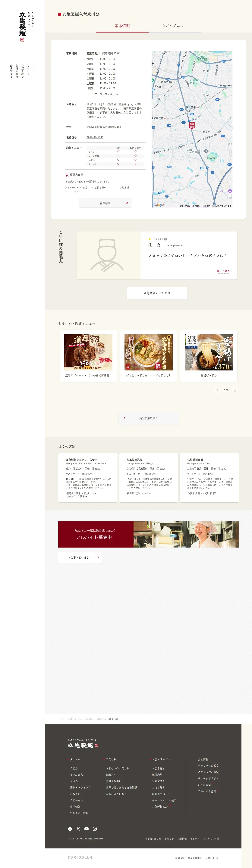Open footer link よくあるご質問
Viewport: 252px width, 868px height.
[x=211, y=839]
